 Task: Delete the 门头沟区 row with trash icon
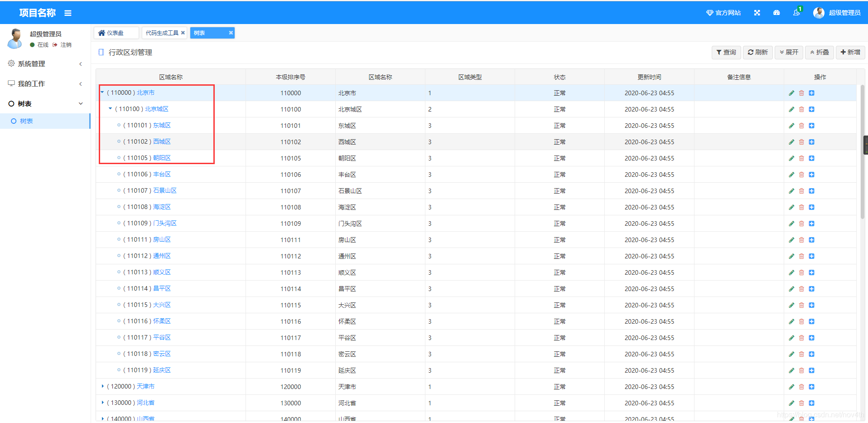801,224
